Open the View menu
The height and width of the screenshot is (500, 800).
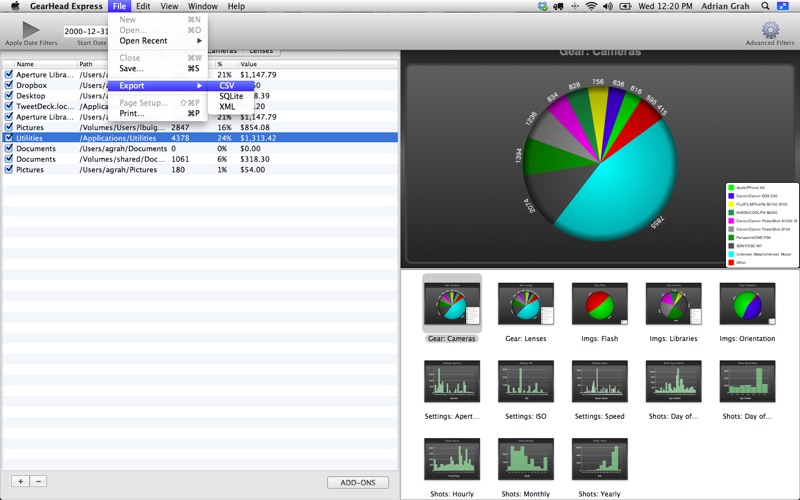pos(169,6)
